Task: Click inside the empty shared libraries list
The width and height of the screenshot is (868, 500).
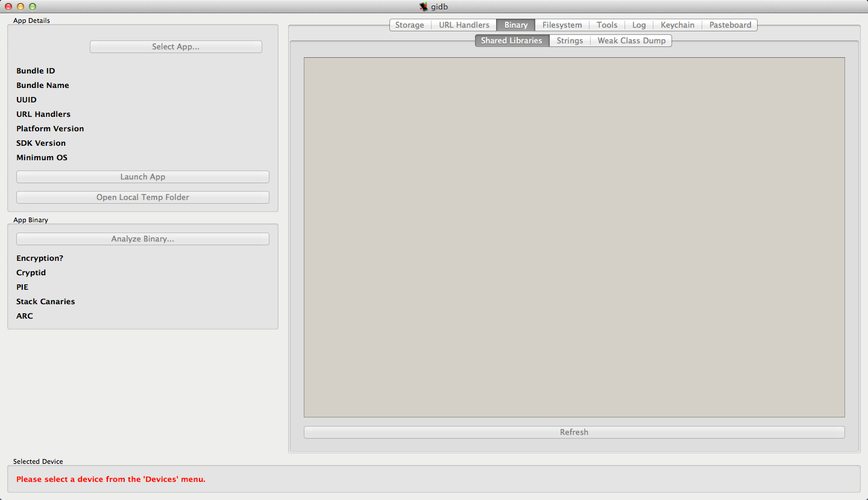Action: [x=574, y=237]
